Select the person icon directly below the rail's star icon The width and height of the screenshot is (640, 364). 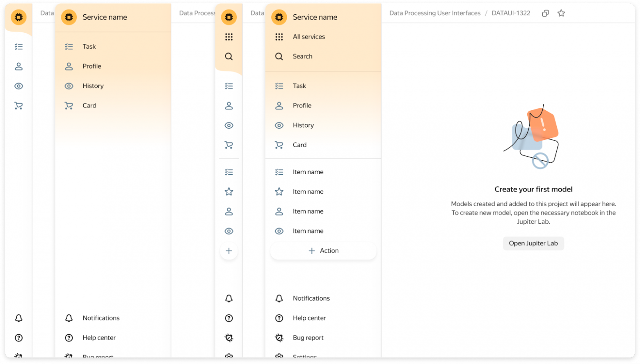pyautogui.click(x=229, y=212)
